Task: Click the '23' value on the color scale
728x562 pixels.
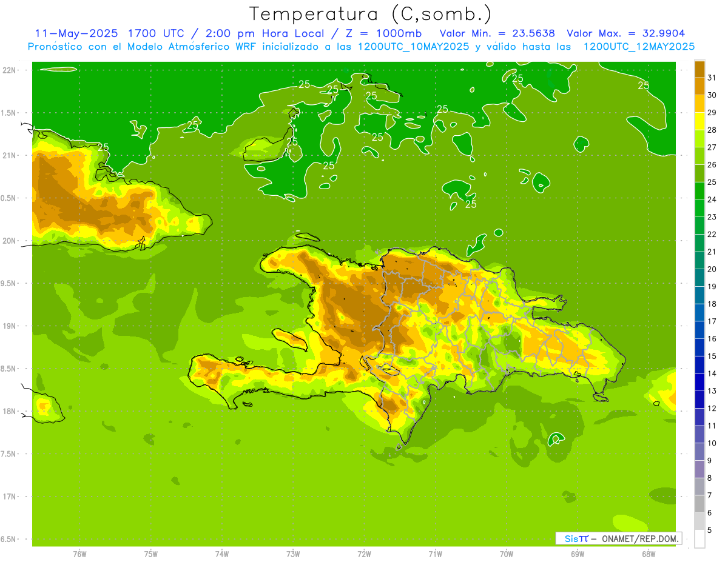Action: click(x=712, y=217)
